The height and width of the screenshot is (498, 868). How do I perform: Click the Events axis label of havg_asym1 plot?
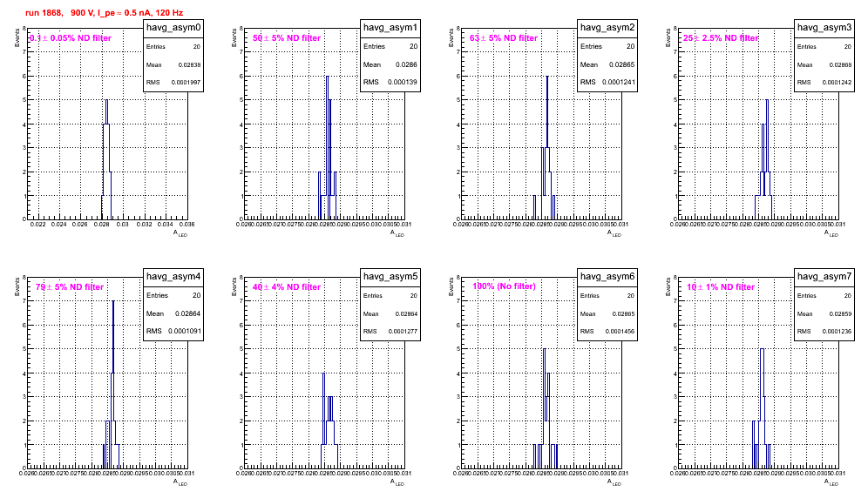[x=234, y=37]
